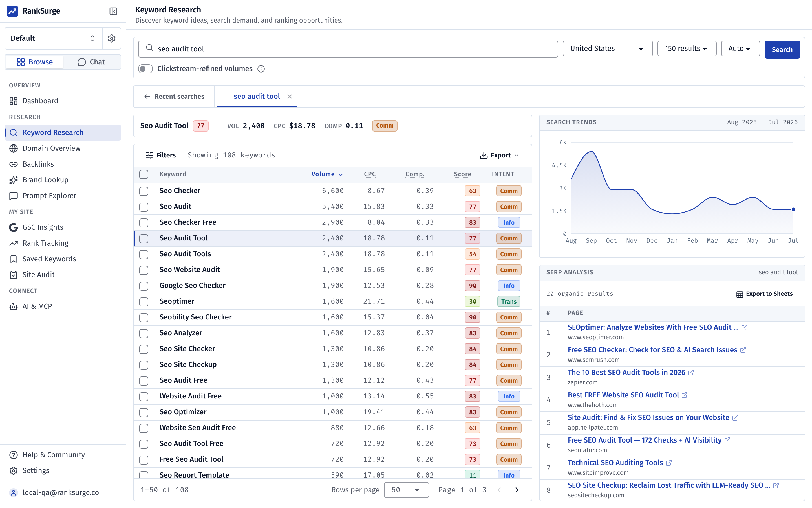
Task: Check the select-all keywords checkbox
Action: (144, 174)
